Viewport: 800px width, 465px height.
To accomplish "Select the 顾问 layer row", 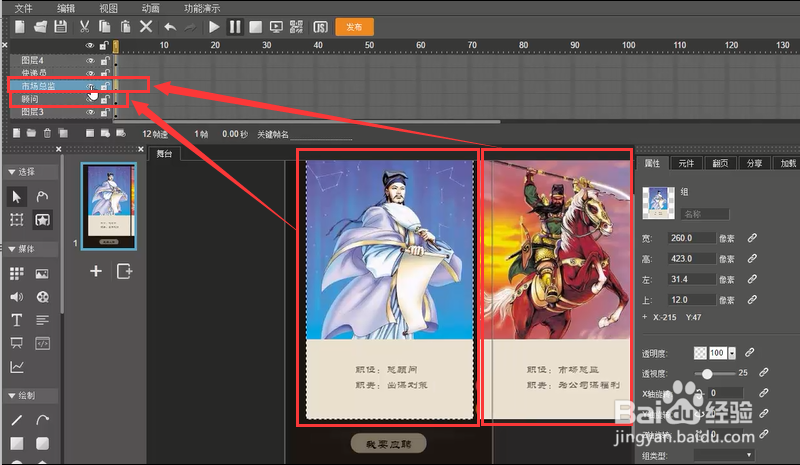I will [61, 99].
